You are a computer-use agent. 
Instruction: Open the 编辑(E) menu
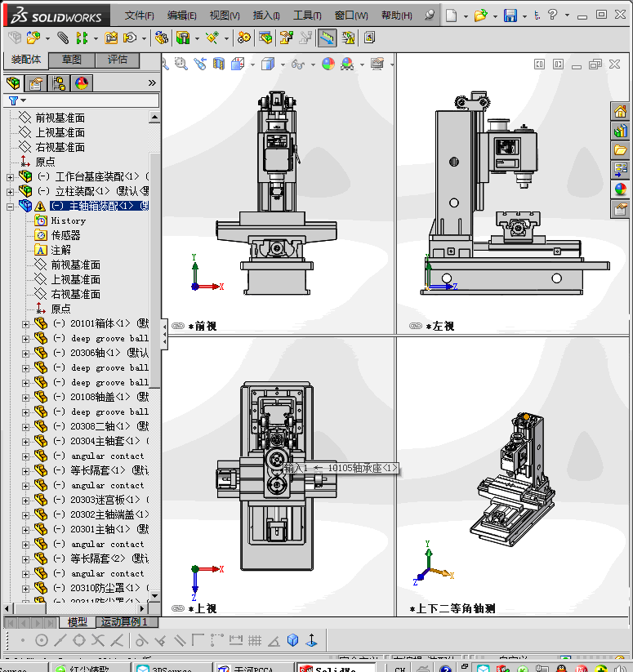click(181, 16)
